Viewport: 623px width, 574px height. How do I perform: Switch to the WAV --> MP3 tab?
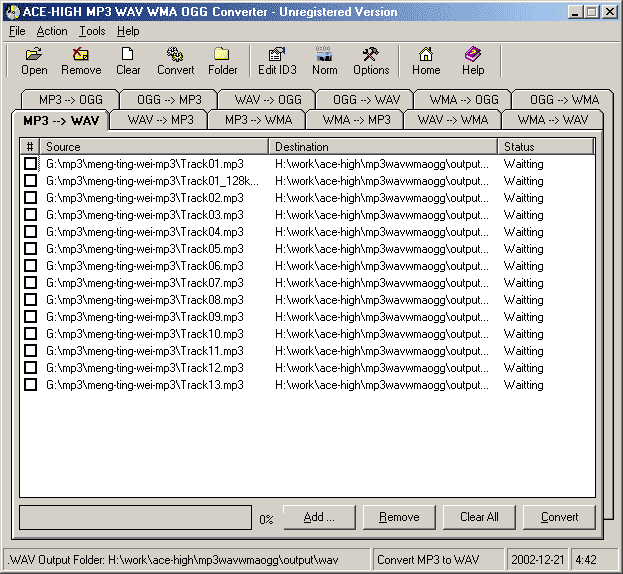coord(160,120)
